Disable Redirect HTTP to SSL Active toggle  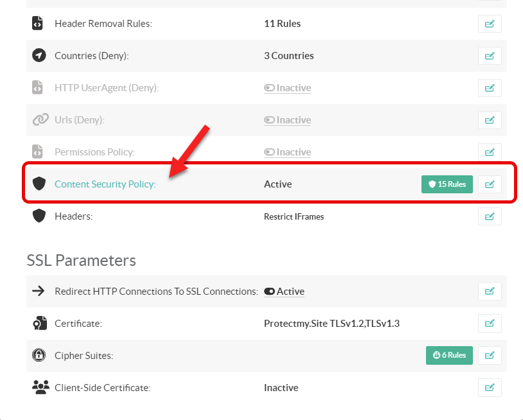(x=270, y=292)
